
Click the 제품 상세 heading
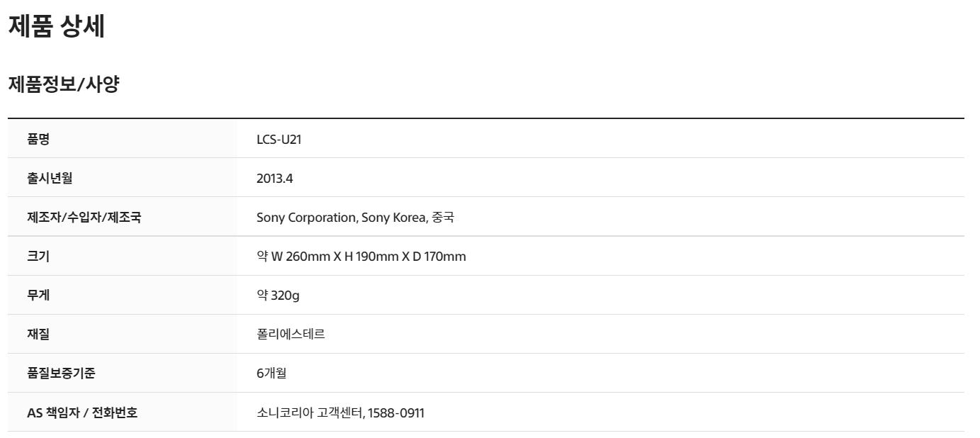click(56, 26)
